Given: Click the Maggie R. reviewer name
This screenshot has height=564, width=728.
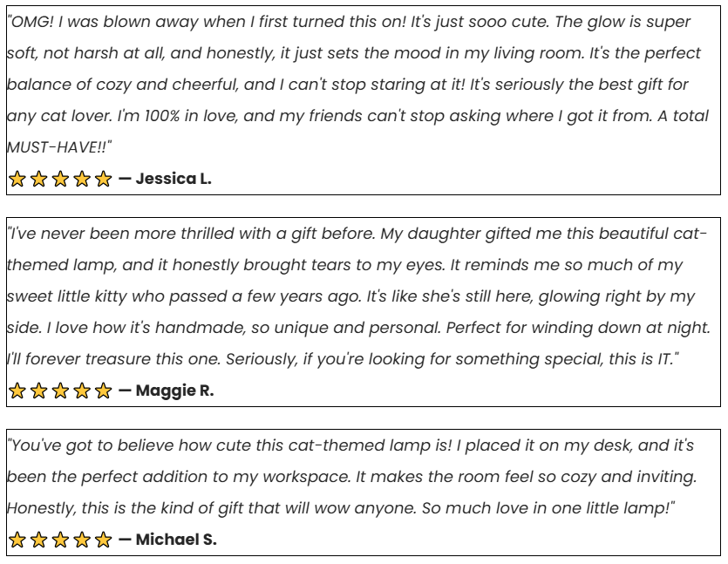Looking at the screenshot, I should [x=174, y=391].
